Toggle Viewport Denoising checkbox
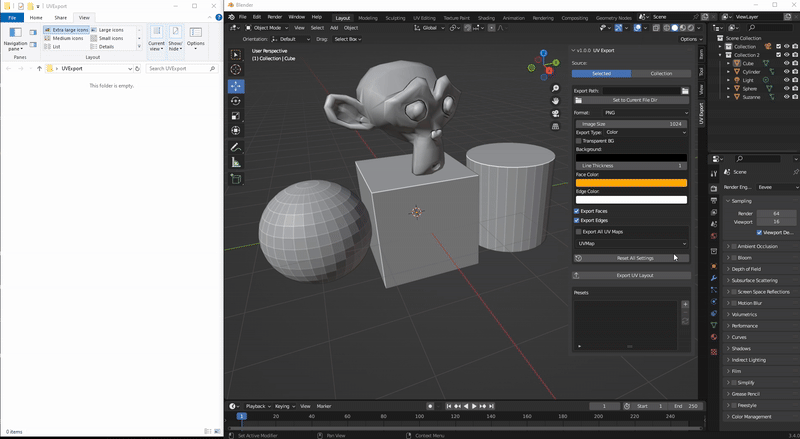This screenshot has width=800, height=439. tap(759, 233)
